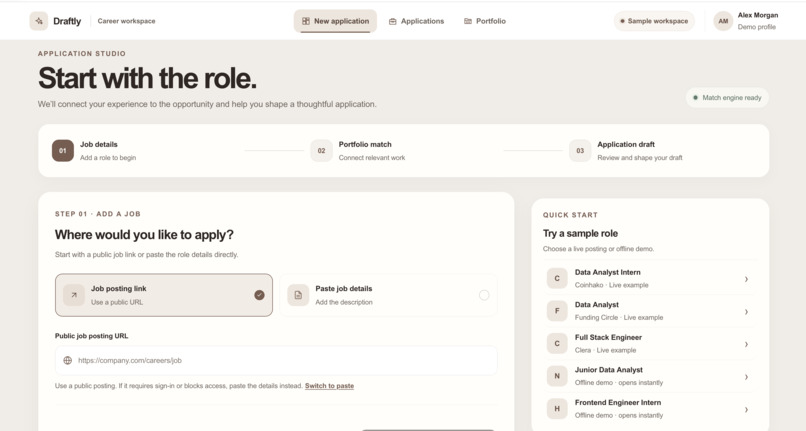Open the Full Stack Engineer sample role

click(x=650, y=344)
